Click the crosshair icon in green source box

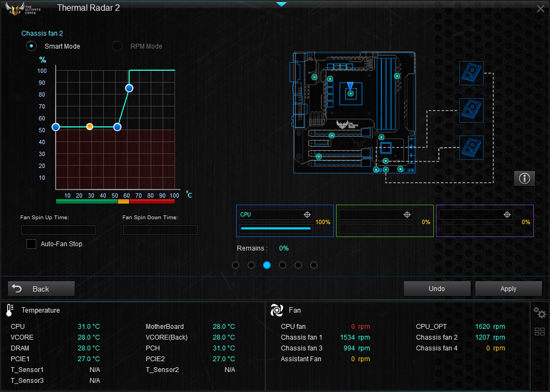[x=407, y=214]
